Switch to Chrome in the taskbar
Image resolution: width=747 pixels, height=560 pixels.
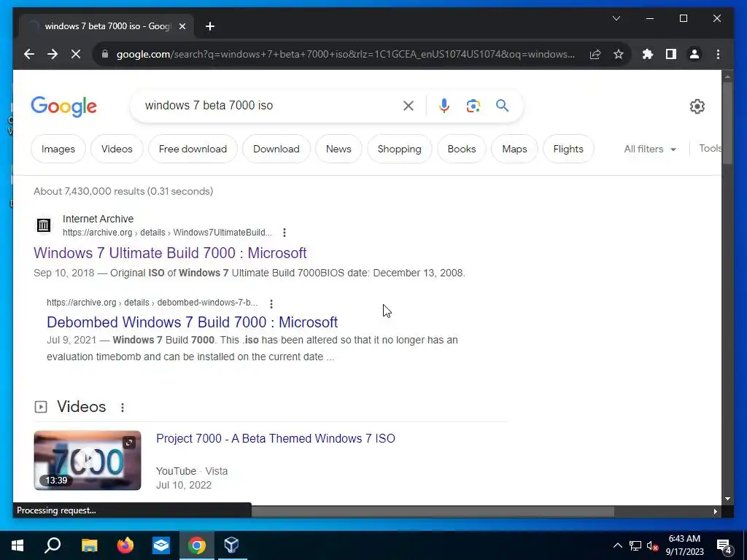point(197,545)
